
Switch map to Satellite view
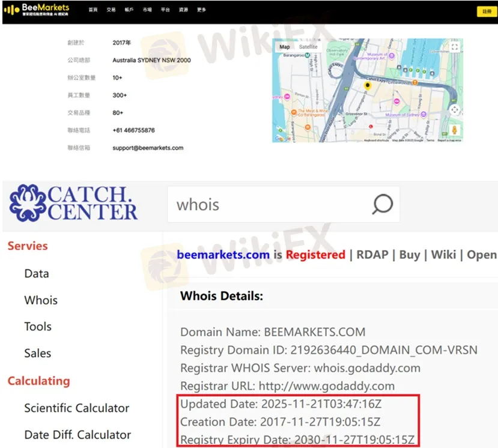click(308, 47)
